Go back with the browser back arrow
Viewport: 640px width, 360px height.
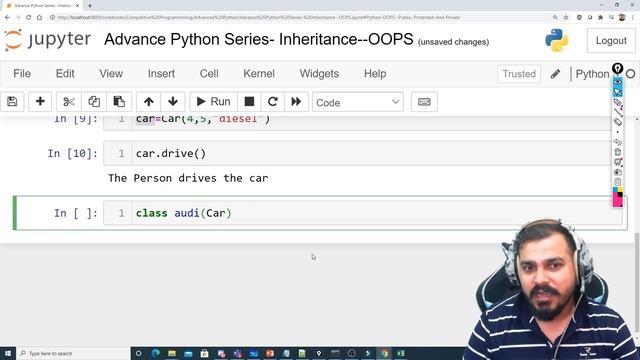(7, 18)
